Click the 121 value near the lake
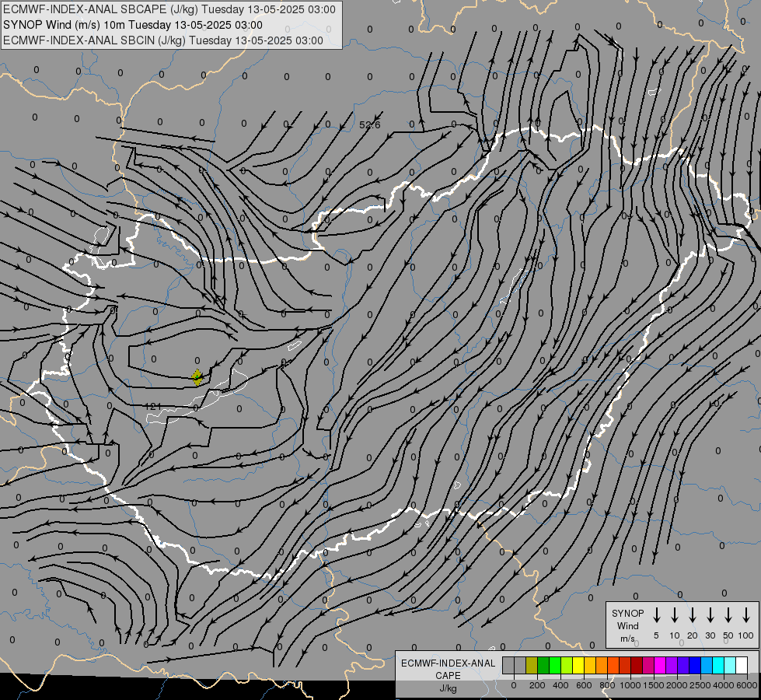 (x=153, y=406)
